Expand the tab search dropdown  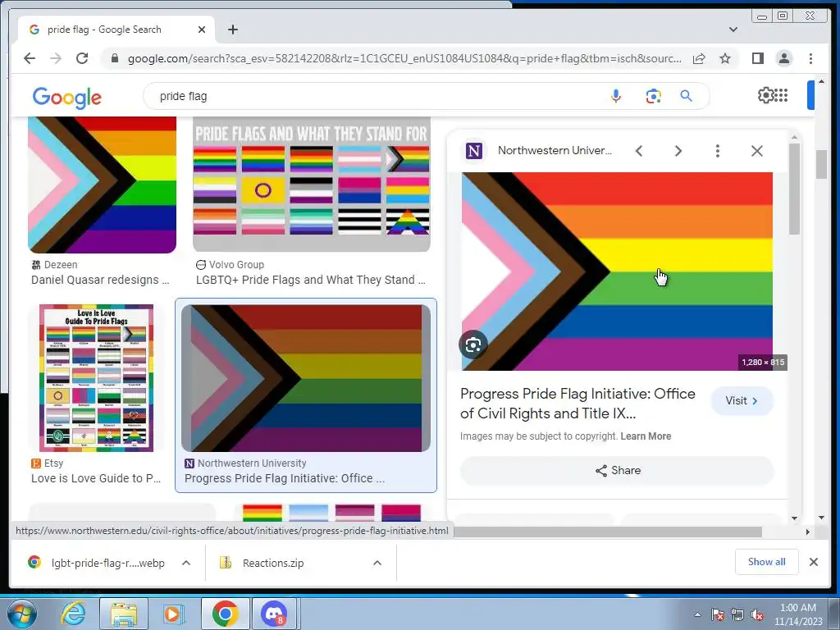[x=733, y=30]
